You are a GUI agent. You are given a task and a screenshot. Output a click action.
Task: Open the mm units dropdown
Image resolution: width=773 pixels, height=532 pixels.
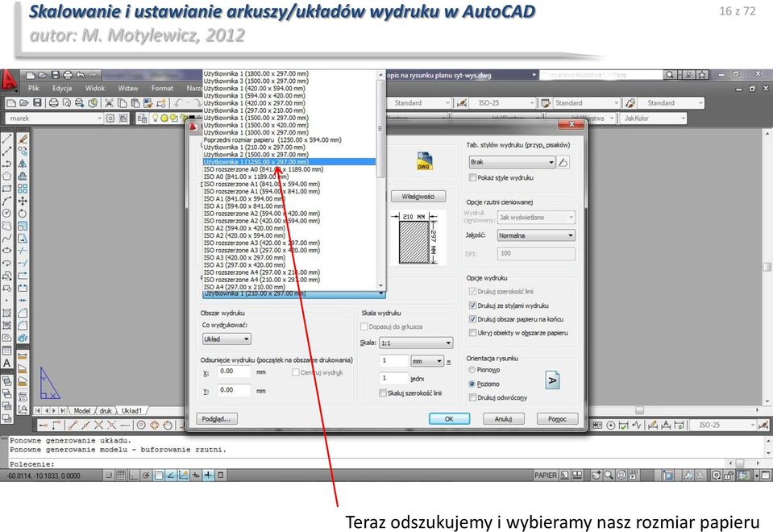[427, 361]
